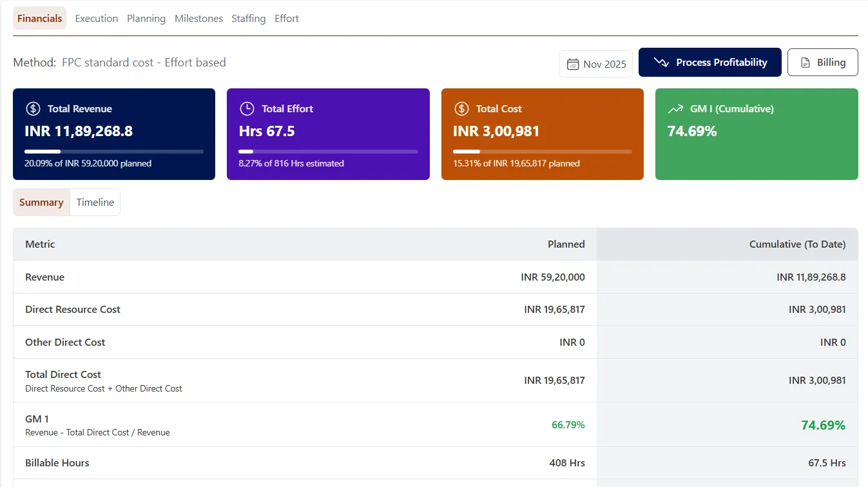Select the Summary sub-tab

(41, 202)
